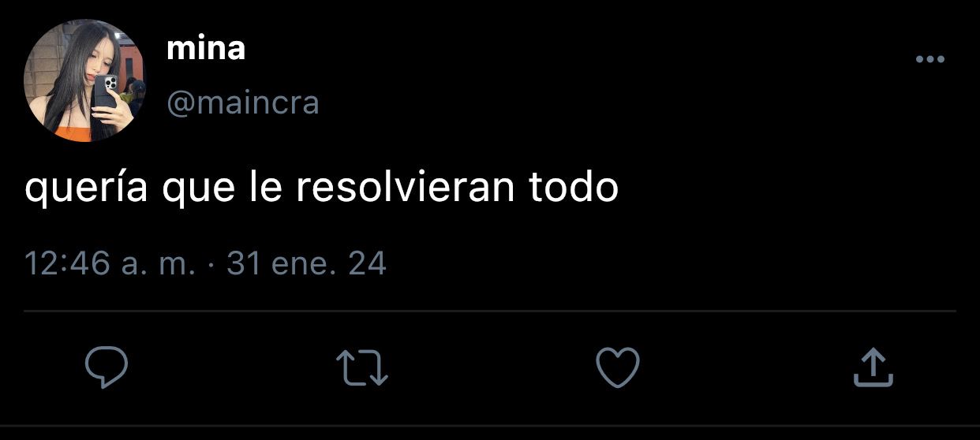Open the share sheet for this tweet

[x=873, y=368]
